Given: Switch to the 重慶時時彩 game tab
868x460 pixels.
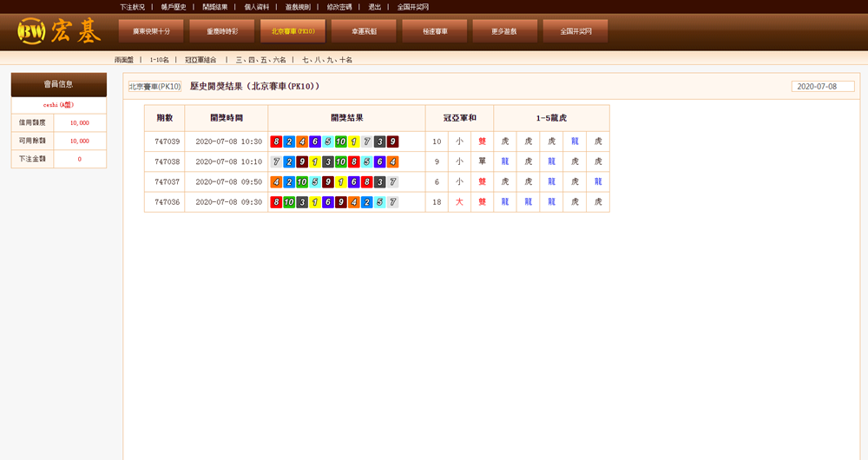Looking at the screenshot, I should (x=222, y=31).
